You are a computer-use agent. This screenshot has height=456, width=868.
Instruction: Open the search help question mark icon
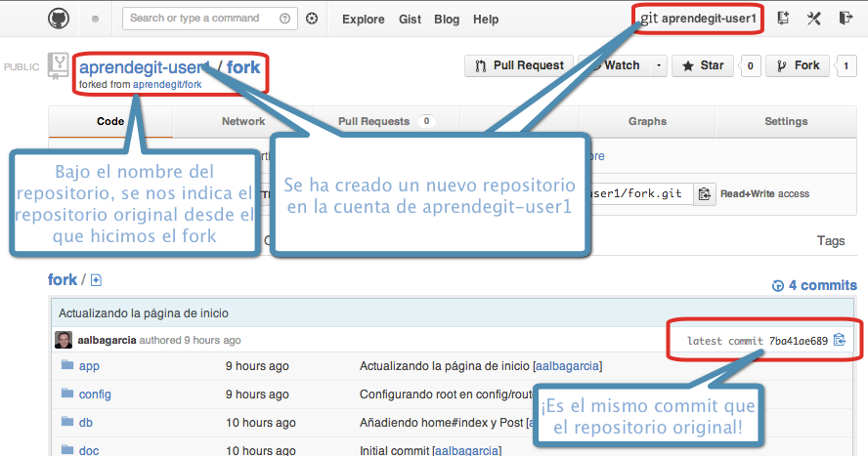pos(284,19)
